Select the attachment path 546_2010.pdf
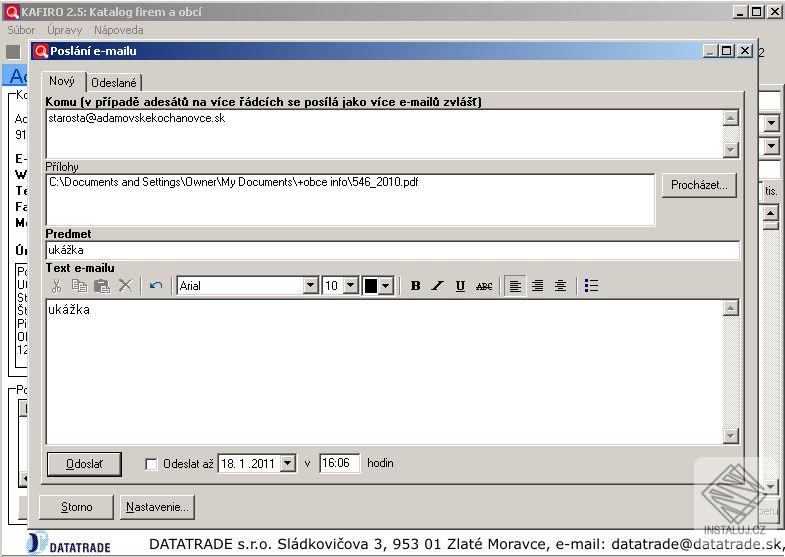Image resolution: width=785 pixels, height=557 pixels. pos(233,182)
